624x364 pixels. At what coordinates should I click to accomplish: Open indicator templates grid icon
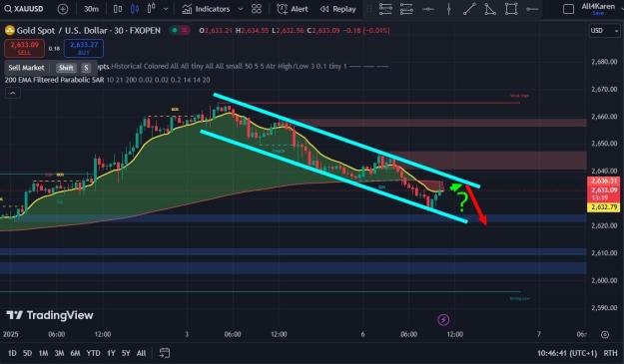(x=257, y=9)
